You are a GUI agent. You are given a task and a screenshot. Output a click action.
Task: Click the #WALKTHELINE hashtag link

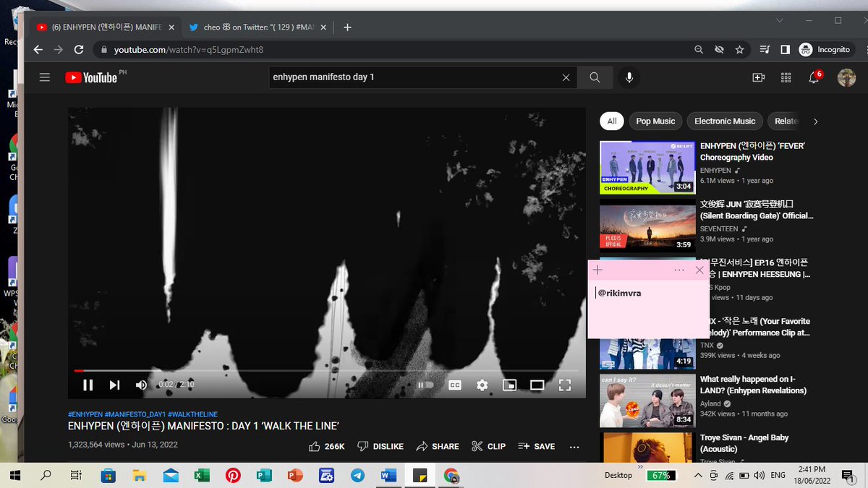click(x=193, y=414)
